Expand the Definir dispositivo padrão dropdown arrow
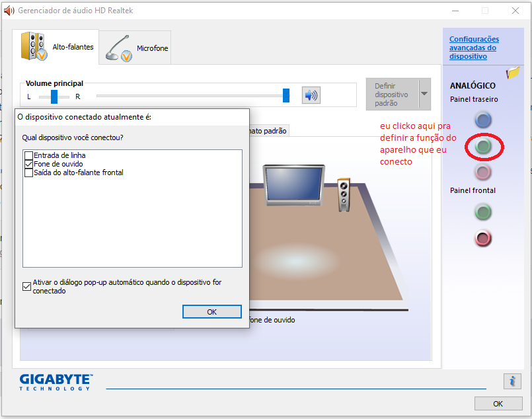The image size is (532, 419). click(x=424, y=94)
